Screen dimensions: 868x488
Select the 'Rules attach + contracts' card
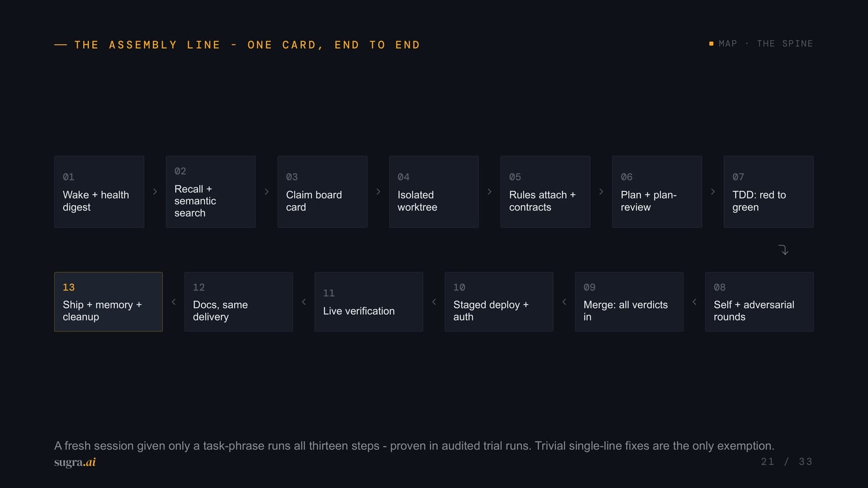545,192
